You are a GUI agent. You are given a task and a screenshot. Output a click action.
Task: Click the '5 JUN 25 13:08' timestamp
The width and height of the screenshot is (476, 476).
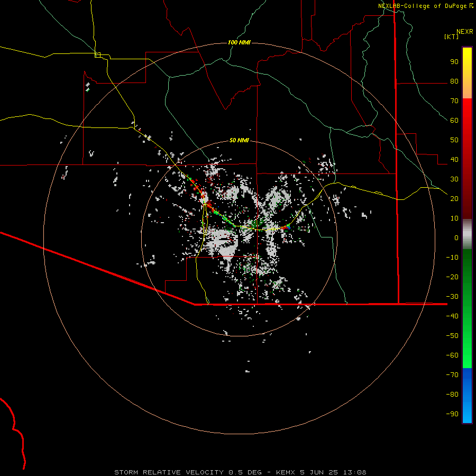(333, 472)
